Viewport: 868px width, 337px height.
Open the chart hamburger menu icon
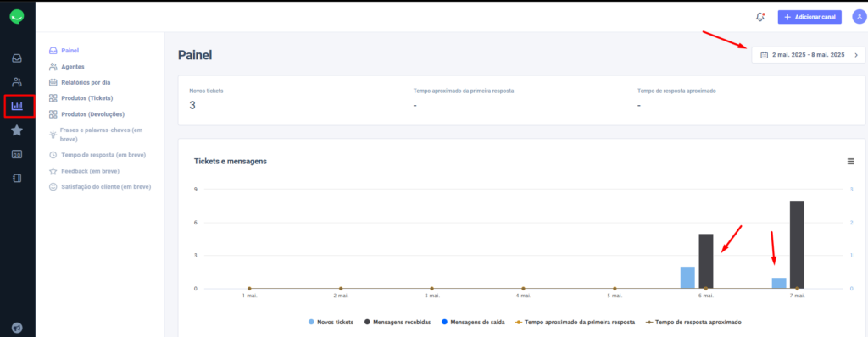[x=850, y=162]
